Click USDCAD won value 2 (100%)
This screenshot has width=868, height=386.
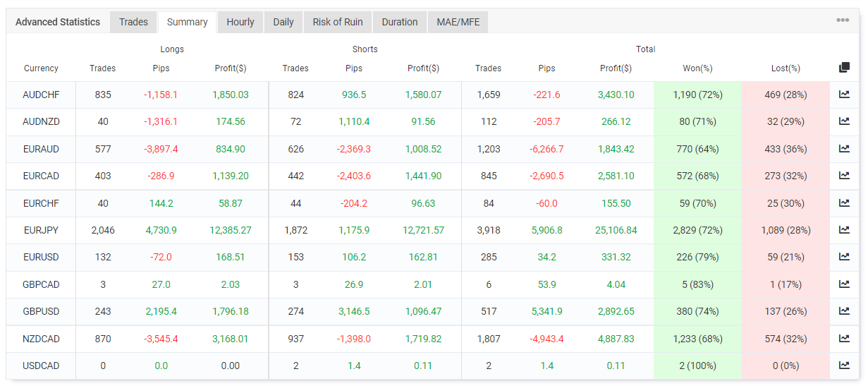[x=697, y=366]
